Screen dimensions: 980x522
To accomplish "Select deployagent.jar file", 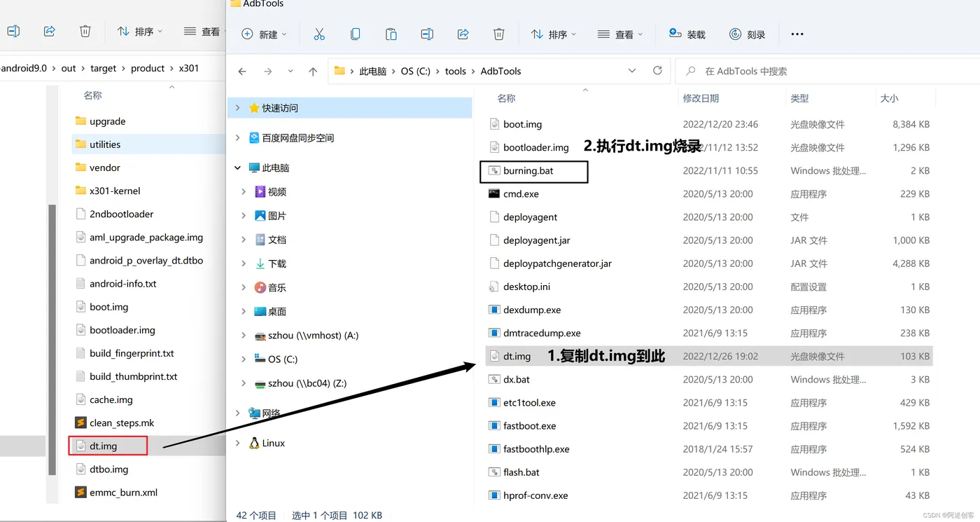I will [536, 240].
